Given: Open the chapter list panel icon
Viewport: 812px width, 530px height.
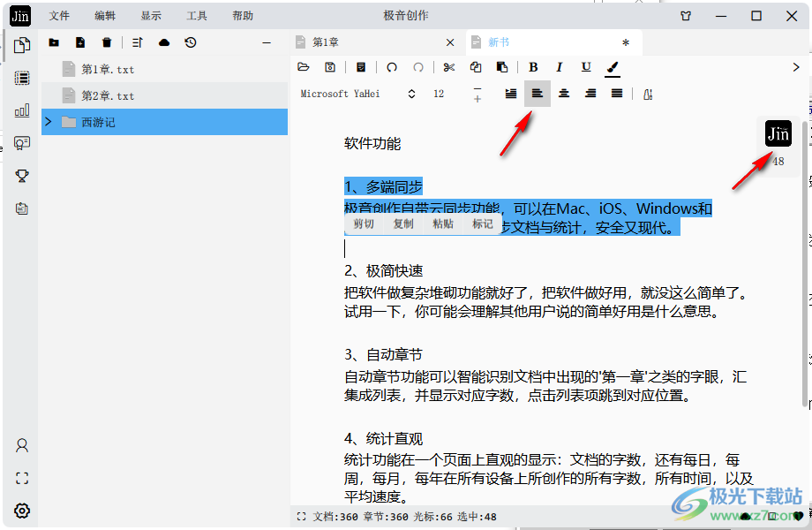Looking at the screenshot, I should click(22, 78).
